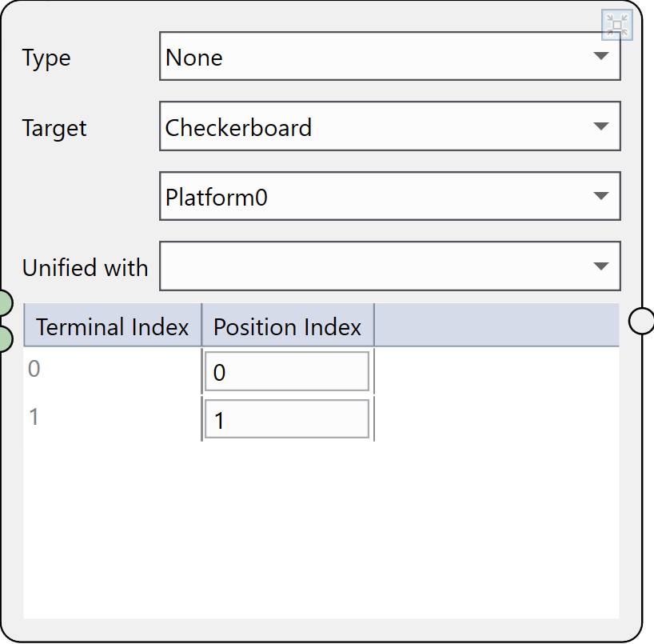The width and height of the screenshot is (654, 644).
Task: Click the white output terminal circle
Action: pos(641,320)
